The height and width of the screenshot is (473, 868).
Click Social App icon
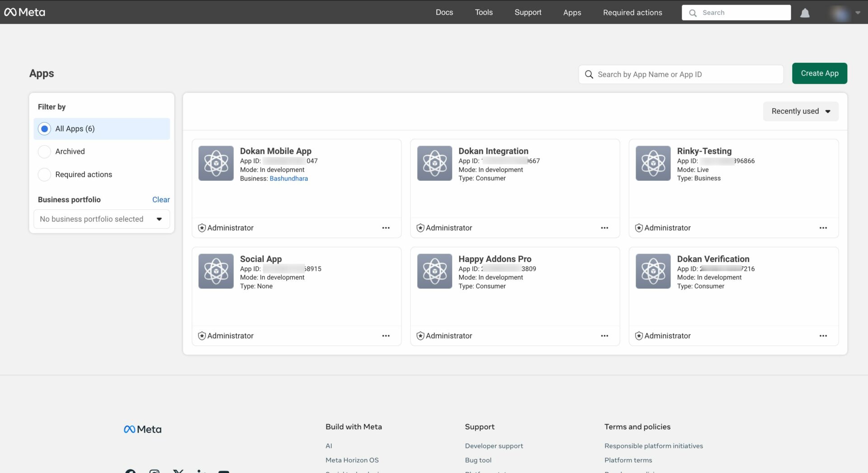(x=216, y=271)
